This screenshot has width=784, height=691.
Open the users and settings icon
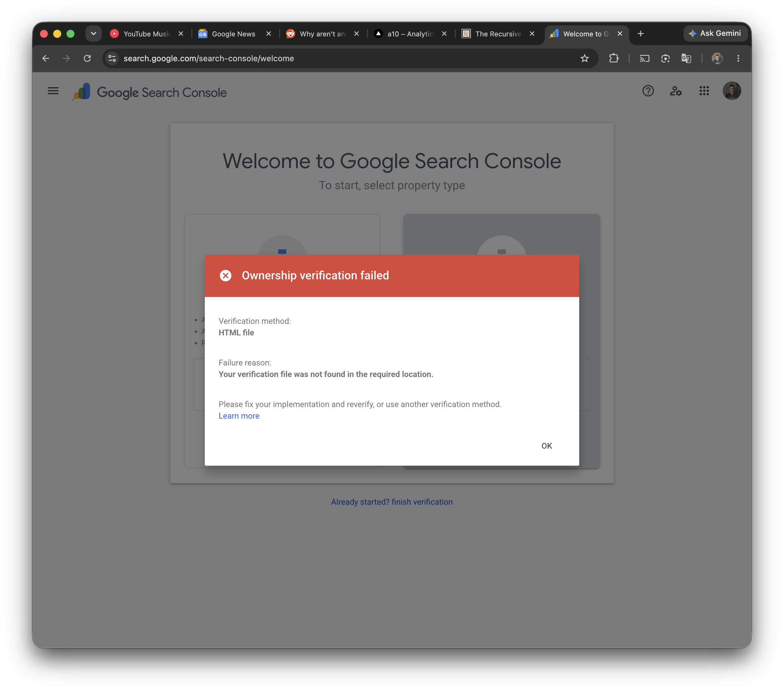pos(676,91)
